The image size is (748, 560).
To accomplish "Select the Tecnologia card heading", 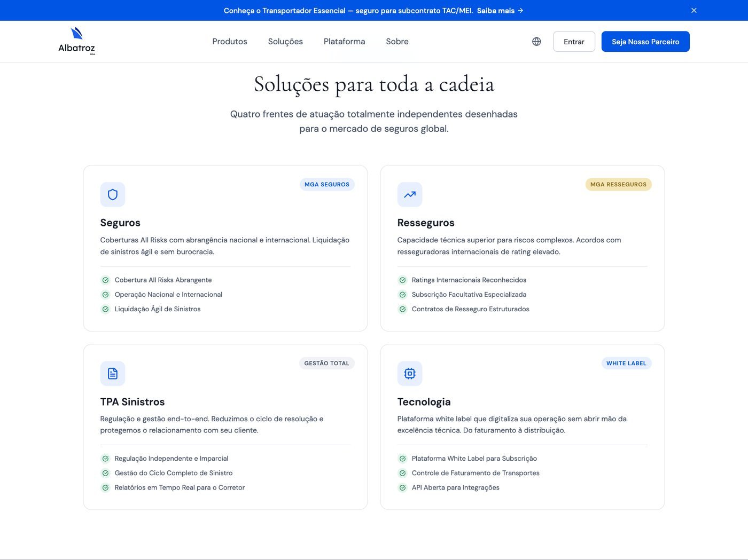I will (x=424, y=402).
